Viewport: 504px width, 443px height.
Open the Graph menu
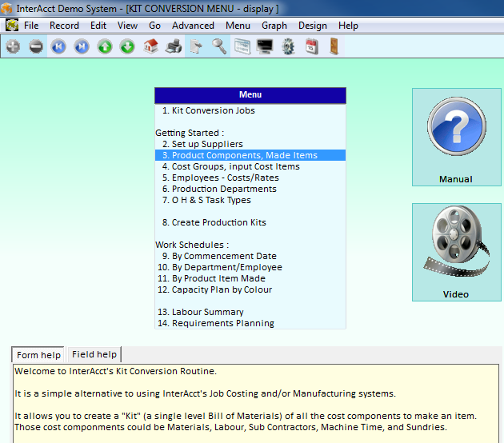click(x=274, y=26)
